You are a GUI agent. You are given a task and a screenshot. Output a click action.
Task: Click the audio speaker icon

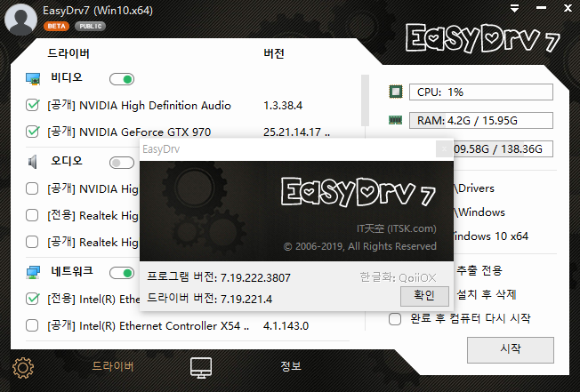pyautogui.click(x=33, y=162)
